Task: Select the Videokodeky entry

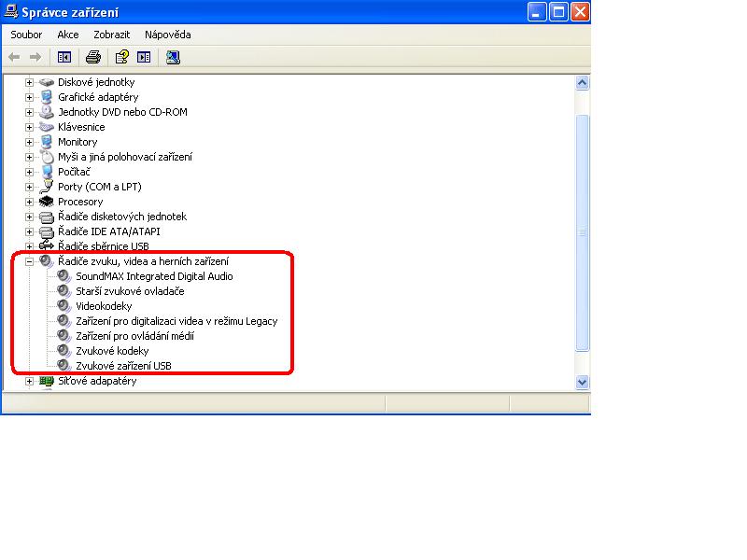Action: (104, 306)
